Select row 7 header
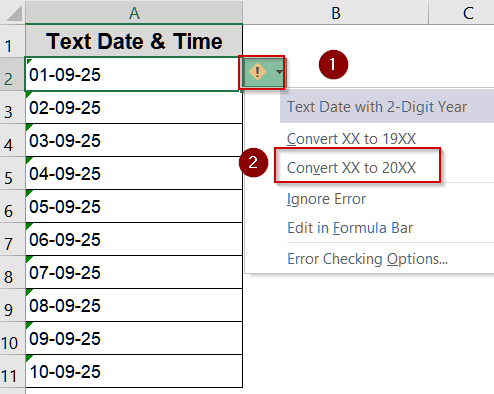 pyautogui.click(x=12, y=239)
